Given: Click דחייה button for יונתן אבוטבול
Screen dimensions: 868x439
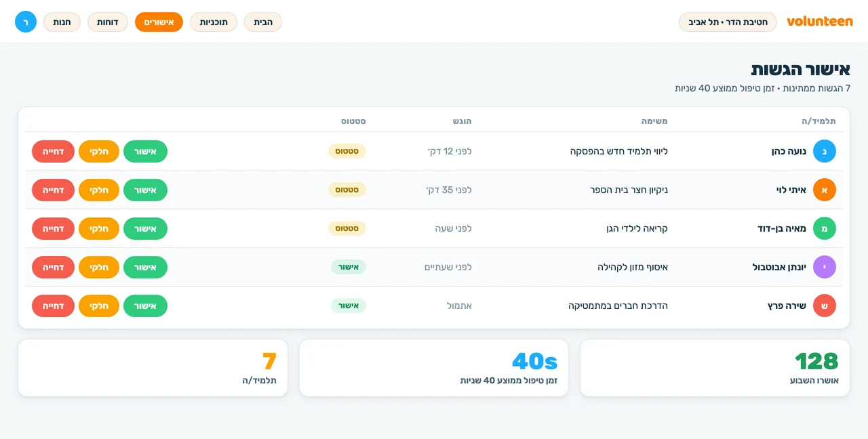Looking at the screenshot, I should coord(53,267).
